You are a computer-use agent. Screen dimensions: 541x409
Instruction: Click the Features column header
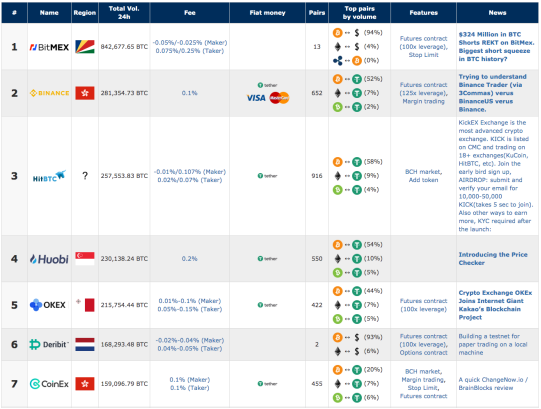pyautogui.click(x=424, y=13)
